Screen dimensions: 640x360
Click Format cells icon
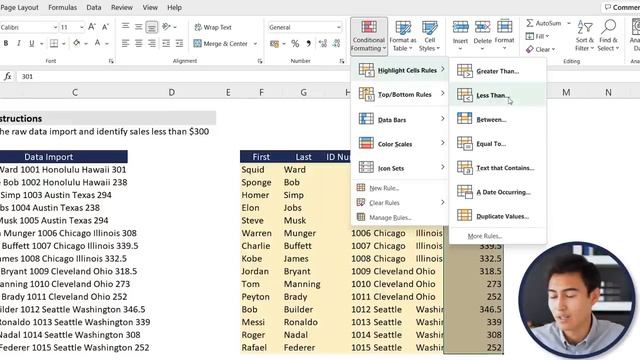(x=504, y=27)
